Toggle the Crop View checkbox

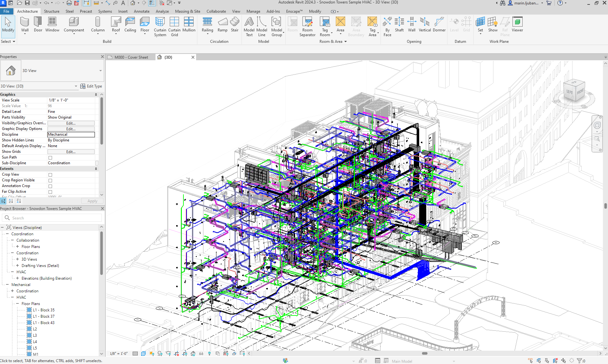pos(50,175)
